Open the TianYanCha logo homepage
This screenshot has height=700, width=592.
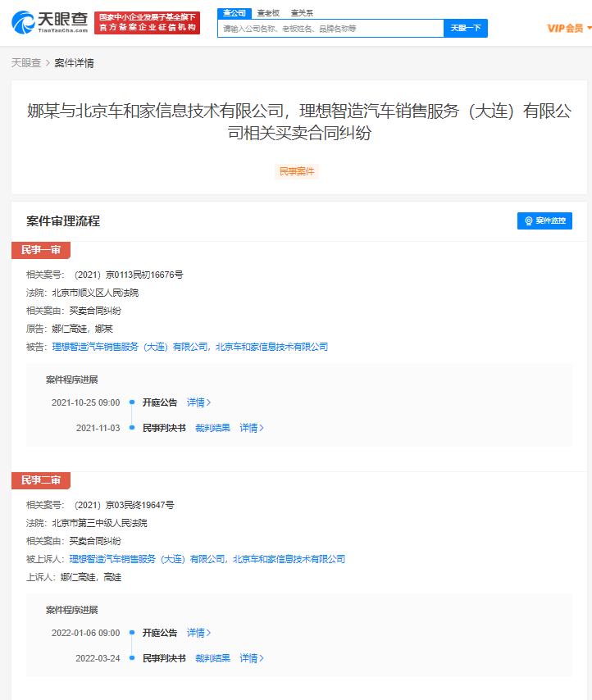pos(49,22)
